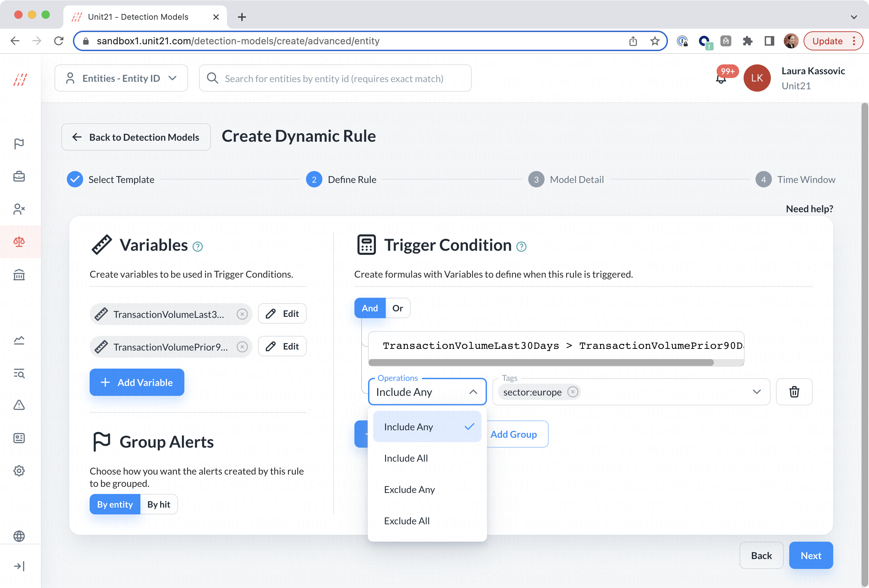
Task: Open the flag icon in left sidebar
Action: 19,143
